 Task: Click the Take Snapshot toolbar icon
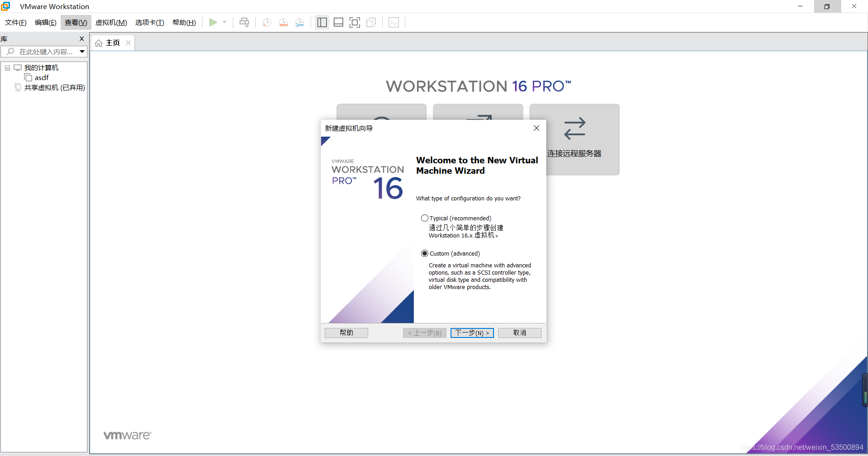[267, 22]
